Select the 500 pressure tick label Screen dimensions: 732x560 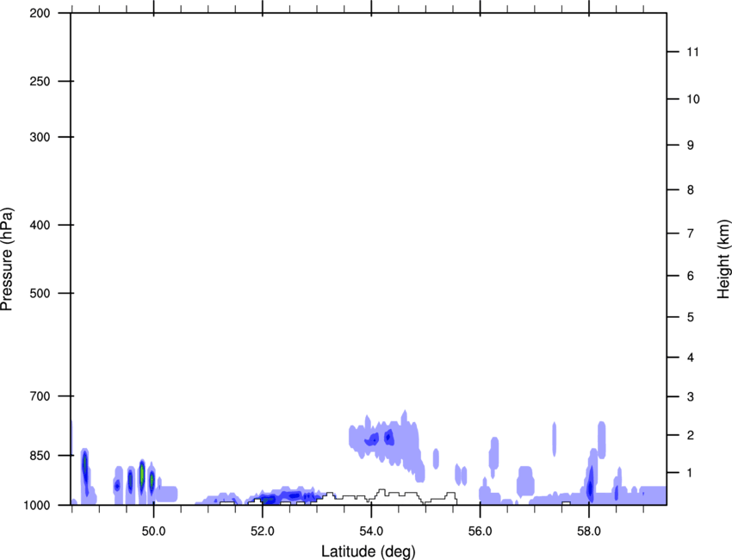(x=40, y=293)
